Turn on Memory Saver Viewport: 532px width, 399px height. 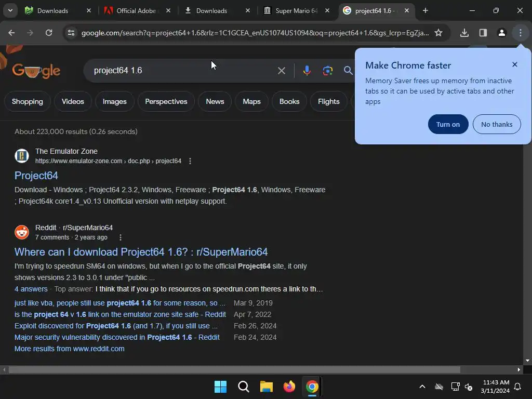(448, 124)
